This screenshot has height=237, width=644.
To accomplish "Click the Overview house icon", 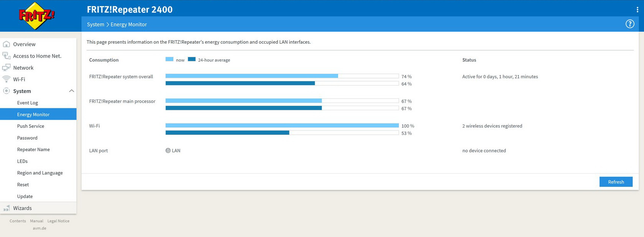I will (x=7, y=44).
